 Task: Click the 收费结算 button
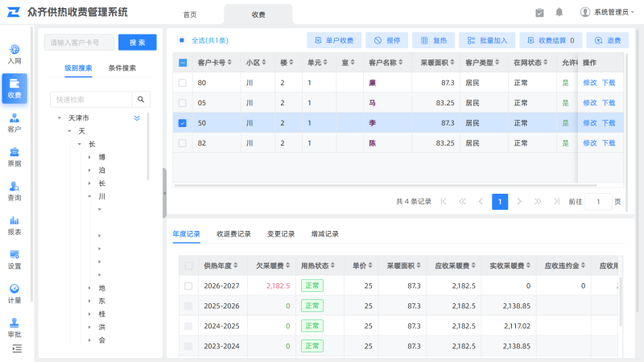pos(551,40)
